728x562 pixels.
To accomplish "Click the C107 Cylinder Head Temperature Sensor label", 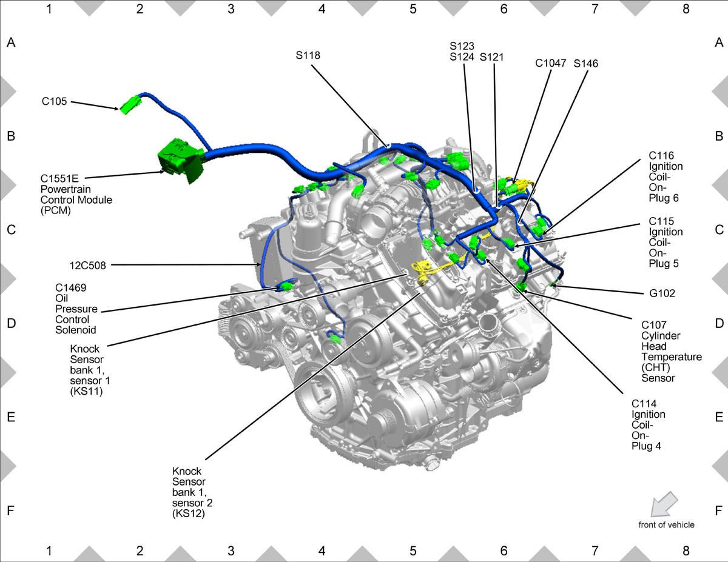I will [x=670, y=351].
